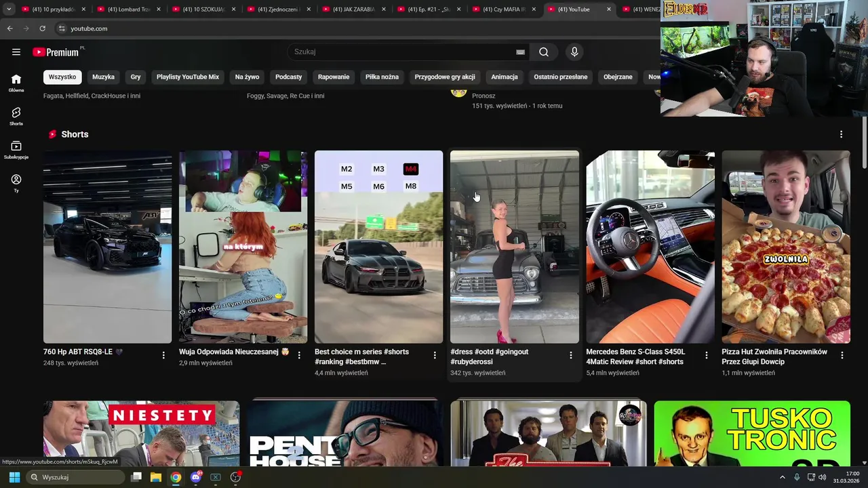The width and height of the screenshot is (868, 488).
Task: Select the Gry filter chip
Action: click(x=136, y=77)
